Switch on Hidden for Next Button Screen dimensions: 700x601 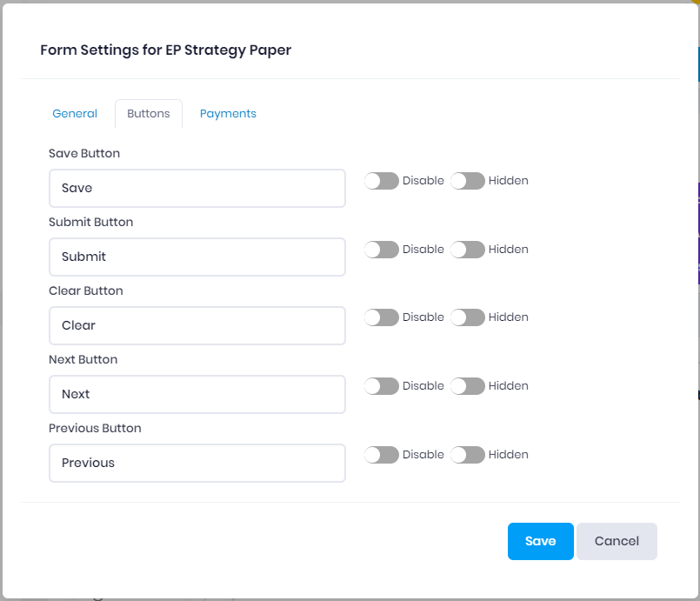point(468,386)
